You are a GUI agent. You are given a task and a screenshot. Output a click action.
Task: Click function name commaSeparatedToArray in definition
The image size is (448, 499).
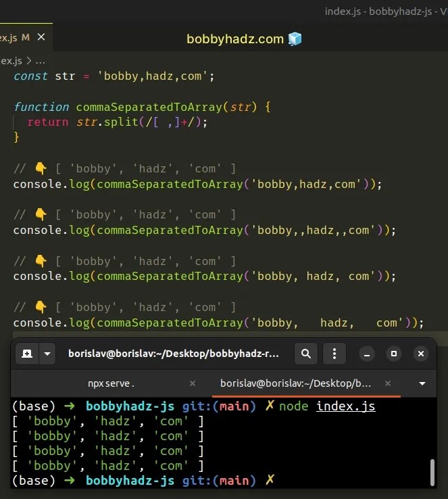tap(149, 108)
